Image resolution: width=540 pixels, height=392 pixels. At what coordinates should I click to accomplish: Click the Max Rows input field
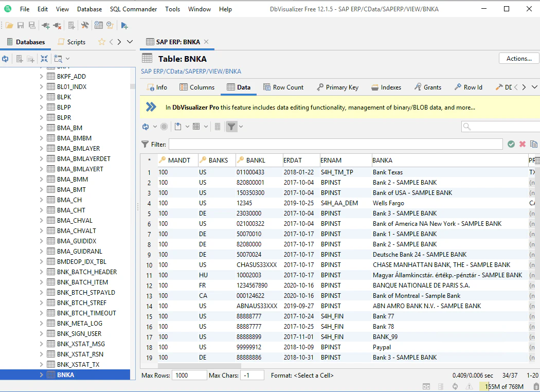click(x=189, y=375)
